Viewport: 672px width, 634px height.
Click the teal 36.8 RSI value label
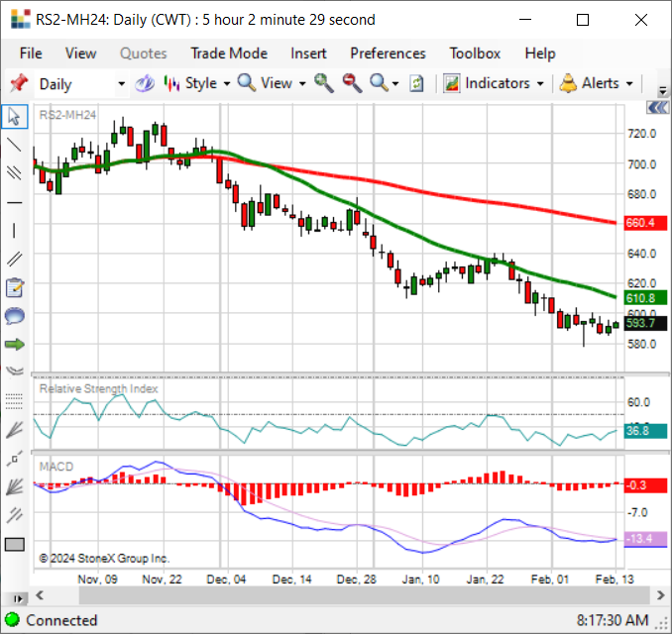pyautogui.click(x=645, y=431)
